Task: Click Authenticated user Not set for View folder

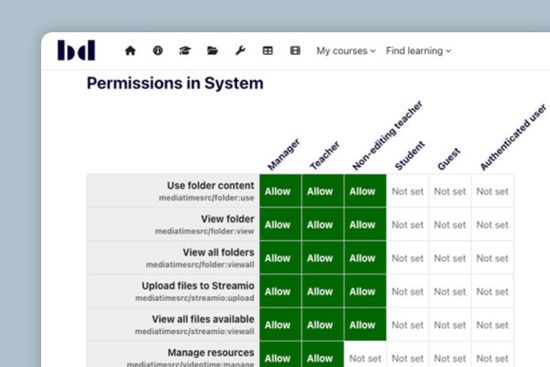Action: pos(492,225)
